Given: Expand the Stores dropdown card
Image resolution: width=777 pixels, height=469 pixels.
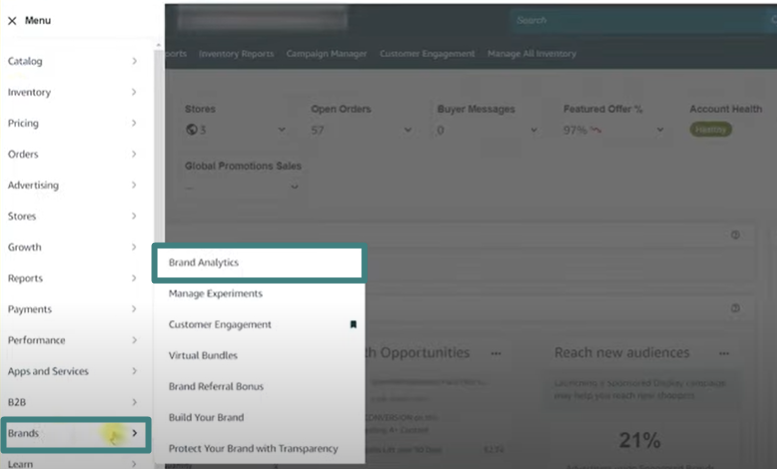Looking at the screenshot, I should [x=281, y=130].
